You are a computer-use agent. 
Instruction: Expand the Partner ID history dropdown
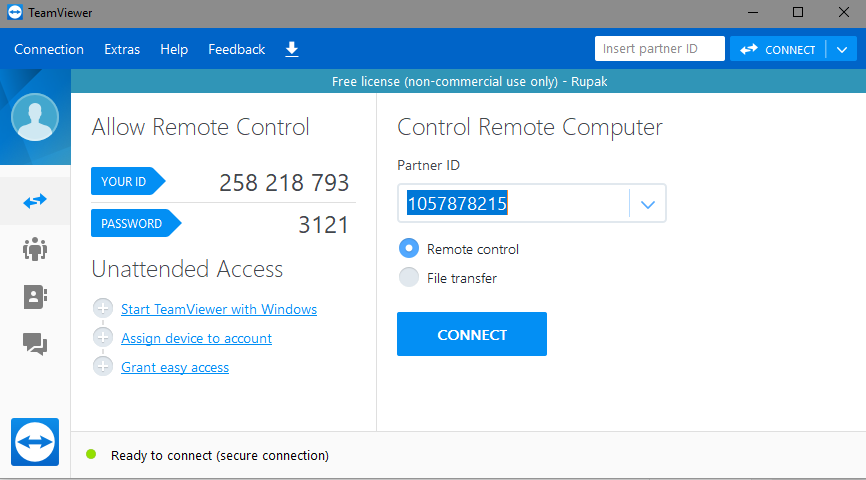[648, 204]
